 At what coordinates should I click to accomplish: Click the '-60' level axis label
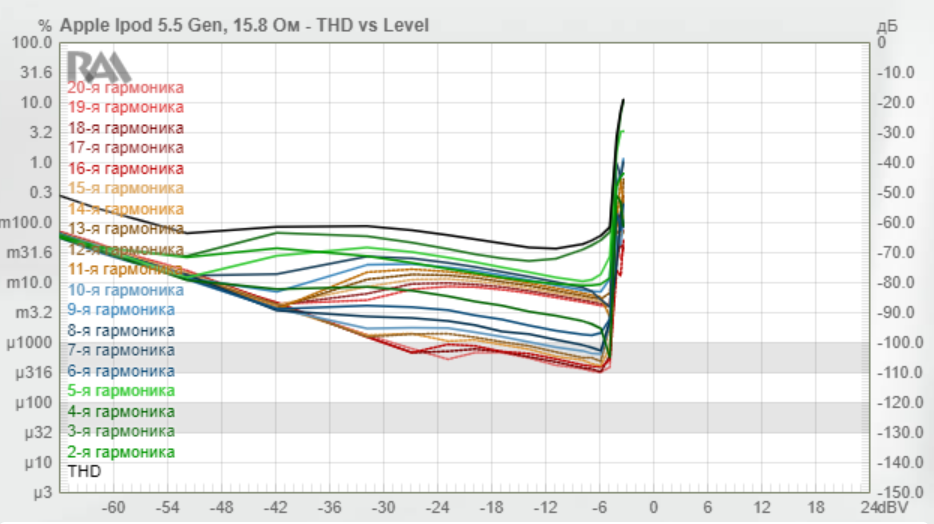pos(113,508)
